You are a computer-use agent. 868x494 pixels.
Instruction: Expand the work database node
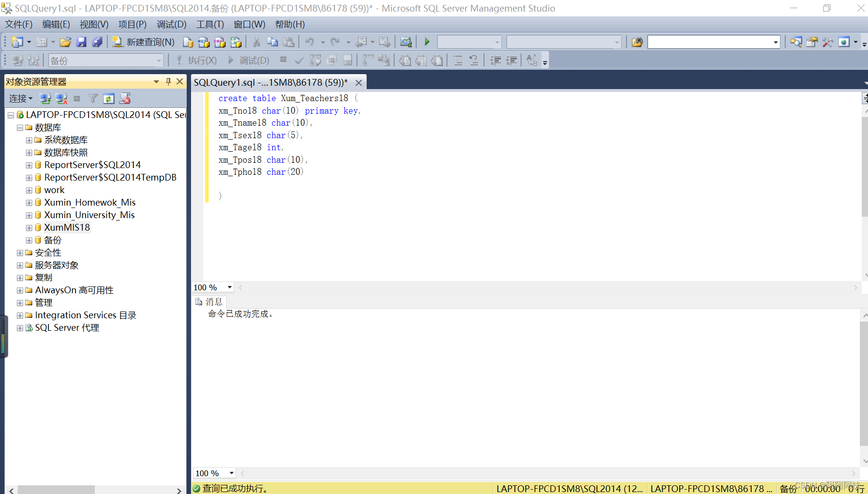29,190
